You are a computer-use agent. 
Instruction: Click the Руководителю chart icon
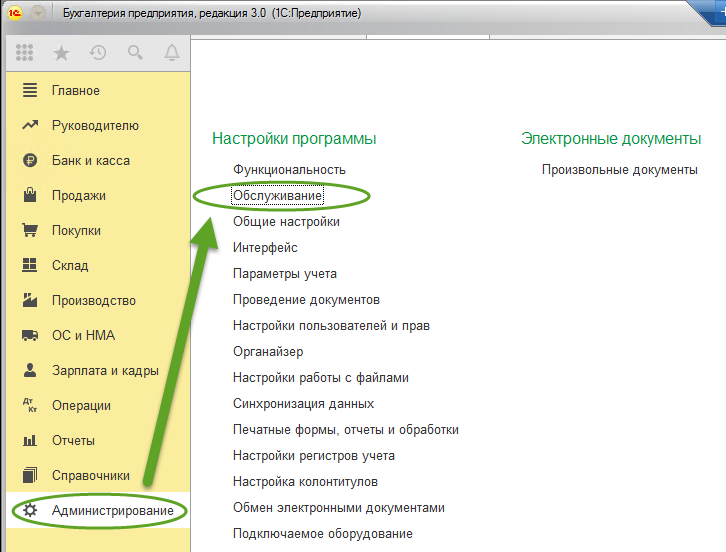click(30, 125)
